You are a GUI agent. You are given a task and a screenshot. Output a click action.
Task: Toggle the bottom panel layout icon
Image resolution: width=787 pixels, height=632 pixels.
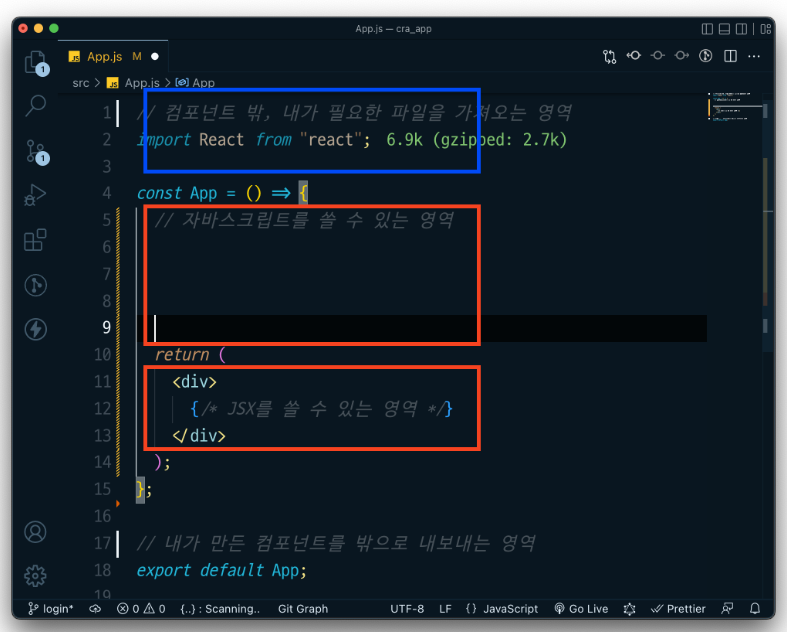724,29
